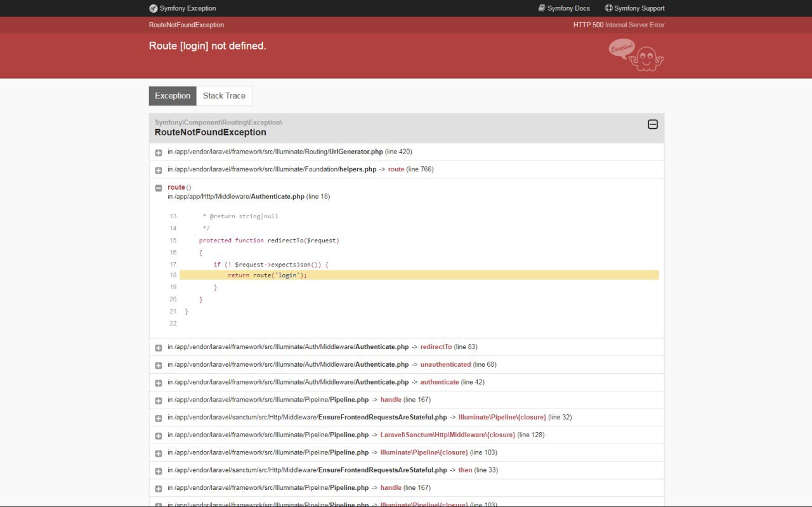Viewport: 812px width, 507px height.
Task: Switch to the Stack Trace tab
Action: point(224,96)
